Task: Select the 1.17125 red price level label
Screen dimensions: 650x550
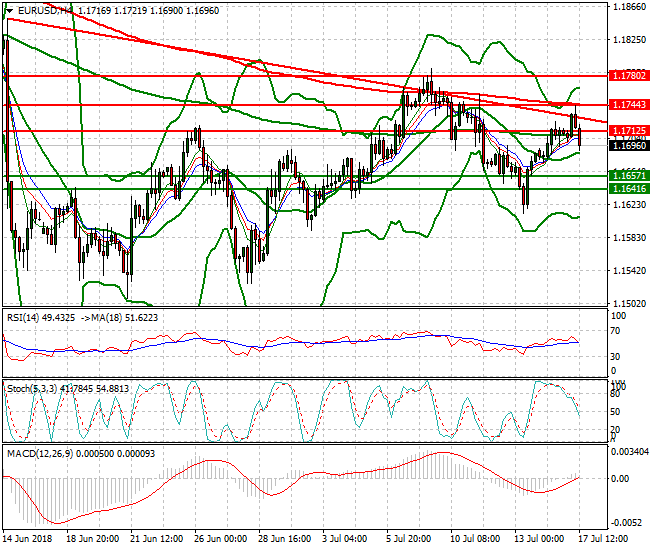Action: (x=629, y=131)
